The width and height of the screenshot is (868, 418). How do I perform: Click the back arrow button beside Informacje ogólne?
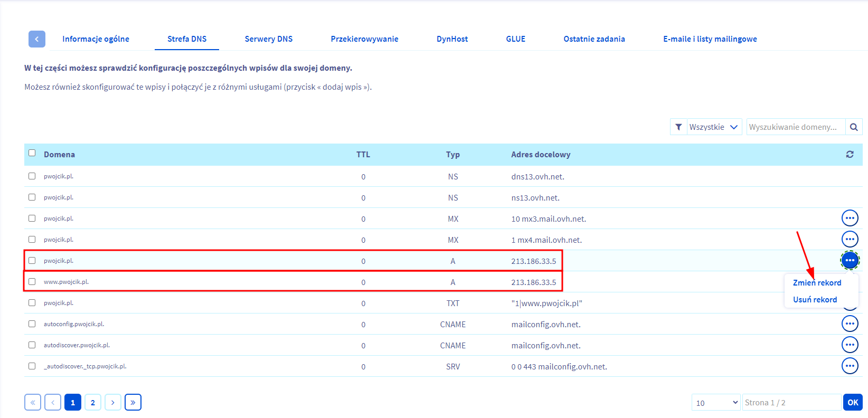pos(36,39)
